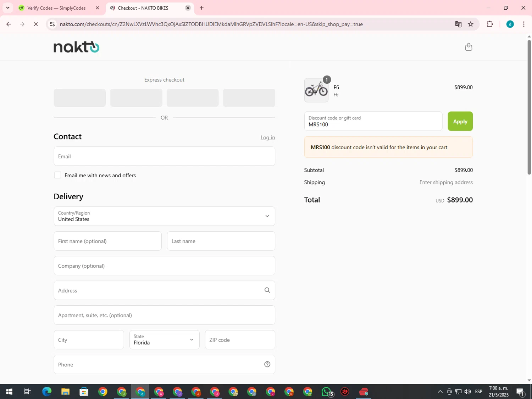Click the MRS100 invalid discount message
Viewport: 532px width, 399px height.
[388, 147]
